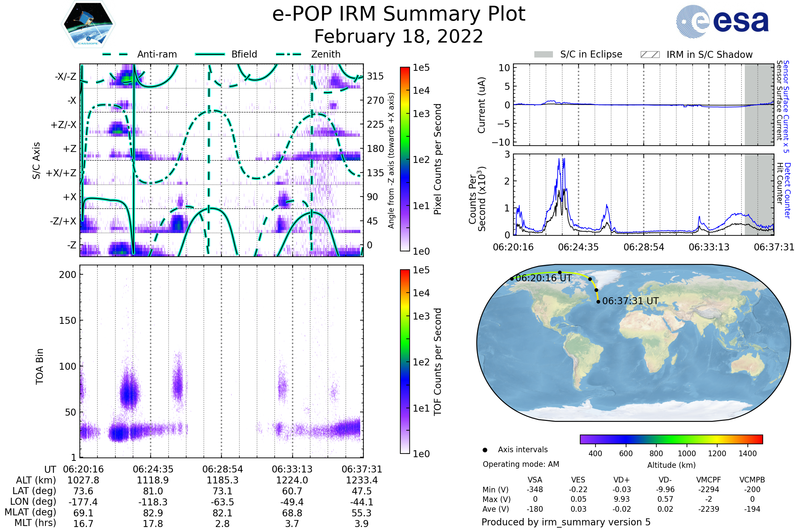Click the VMCPF column header in voltage table
The image size is (798, 532).
point(709,480)
